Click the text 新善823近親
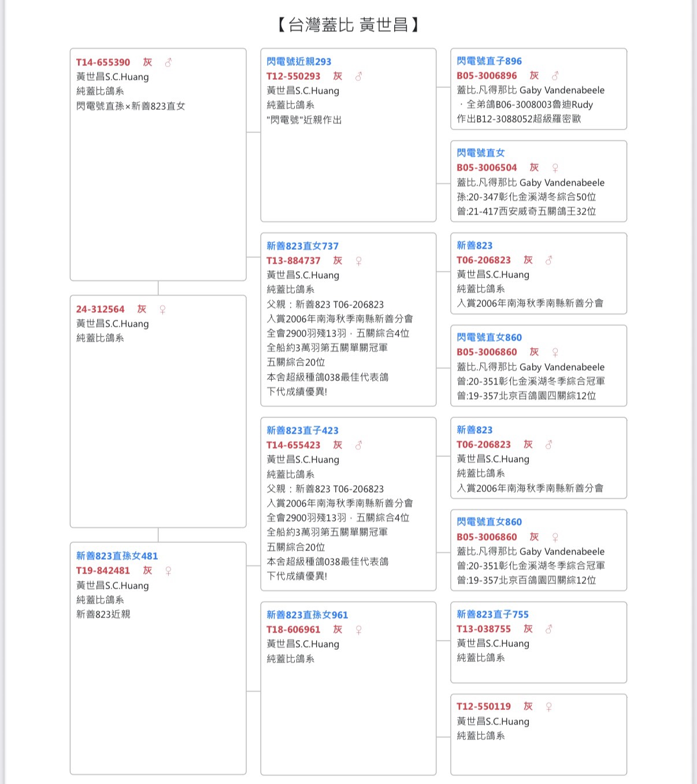The width and height of the screenshot is (697, 784). point(103,615)
